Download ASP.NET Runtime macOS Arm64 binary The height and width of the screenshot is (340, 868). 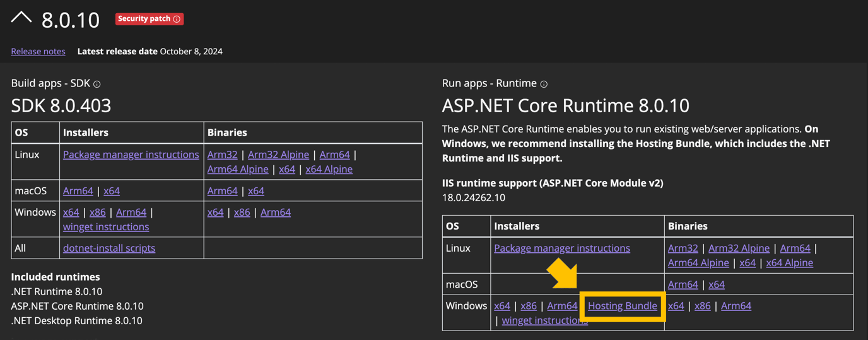(x=683, y=284)
